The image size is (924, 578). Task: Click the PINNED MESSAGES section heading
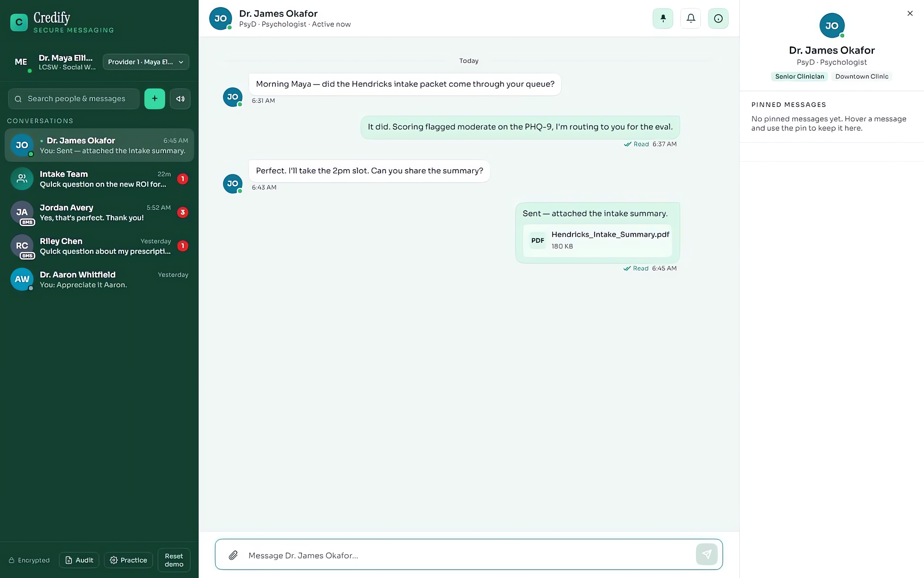(x=788, y=105)
